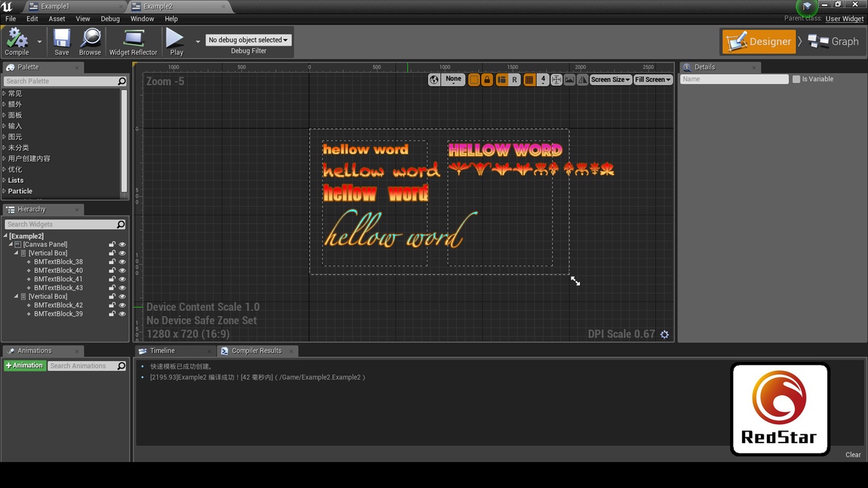
Task: Toggle lock for BMTextBlock_39
Action: [112, 314]
